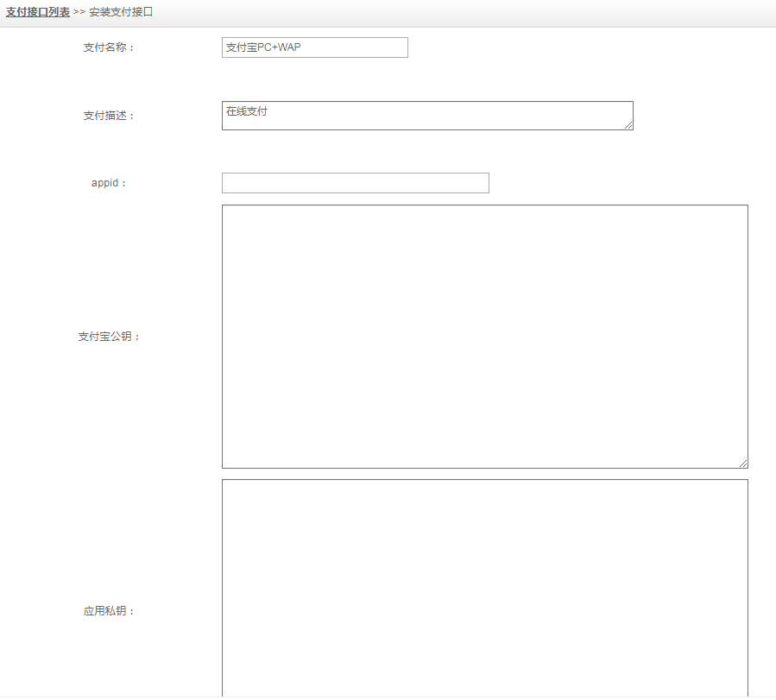
Task: Click the 应用私钥 field label
Action: pos(109,611)
